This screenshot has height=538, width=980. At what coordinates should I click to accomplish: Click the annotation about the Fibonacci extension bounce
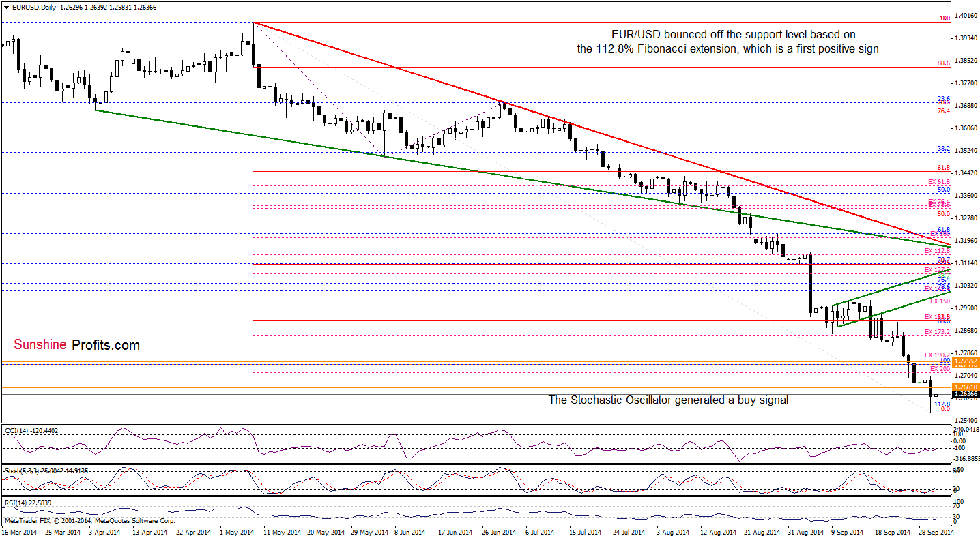click(x=728, y=41)
